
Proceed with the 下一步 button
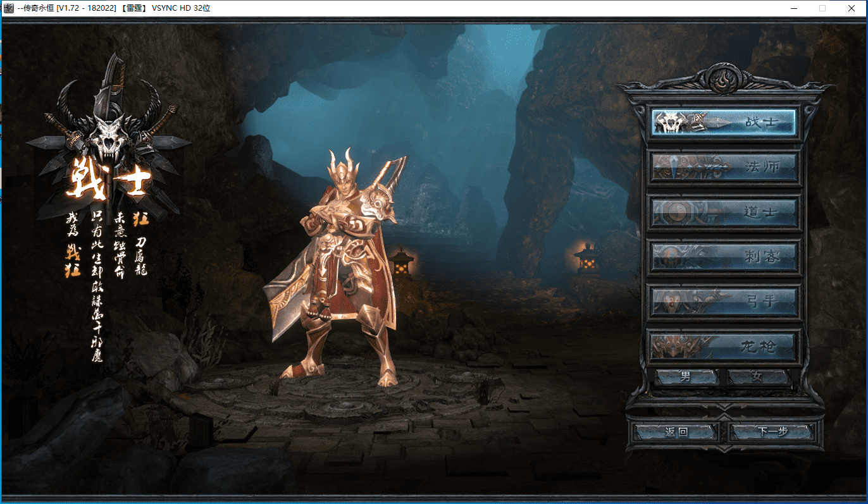(x=772, y=432)
